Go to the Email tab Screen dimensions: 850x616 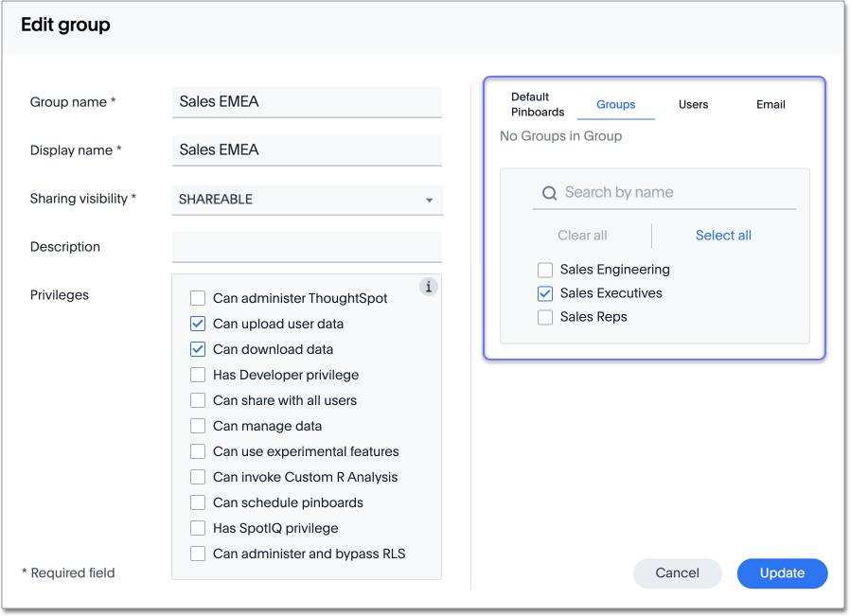pos(770,104)
